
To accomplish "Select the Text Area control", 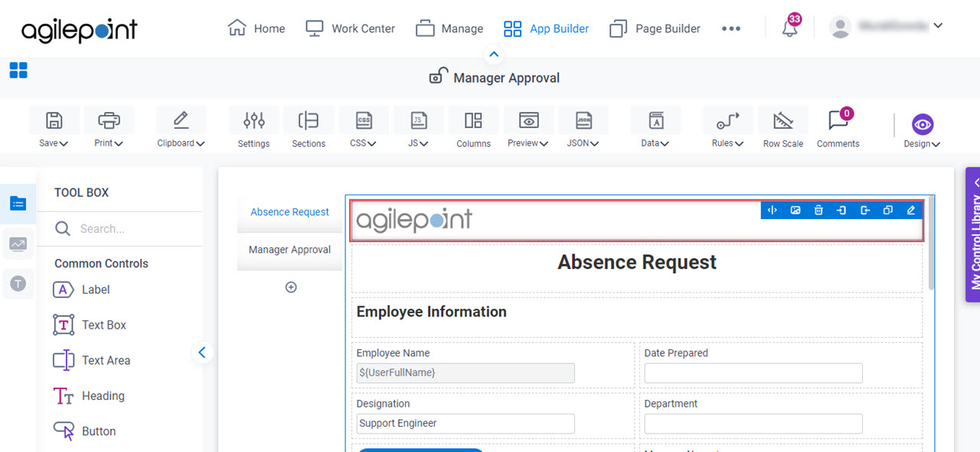I will click(x=91, y=360).
